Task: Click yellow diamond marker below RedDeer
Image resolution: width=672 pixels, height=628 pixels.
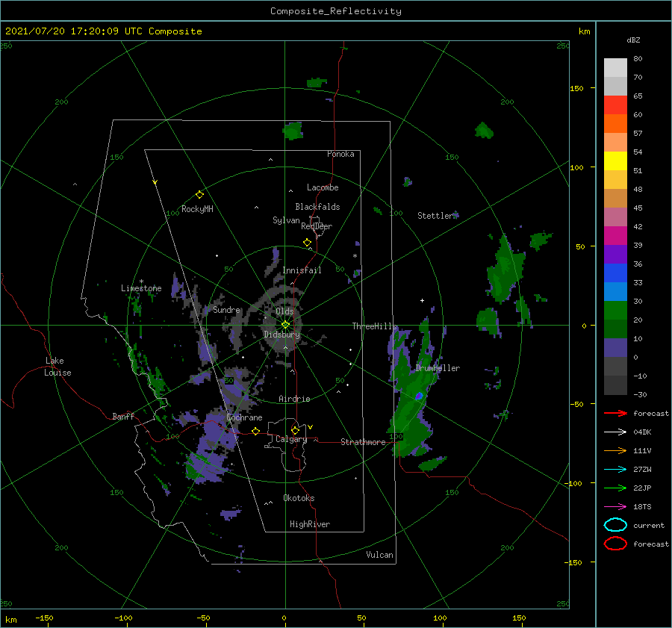Action: (x=307, y=243)
